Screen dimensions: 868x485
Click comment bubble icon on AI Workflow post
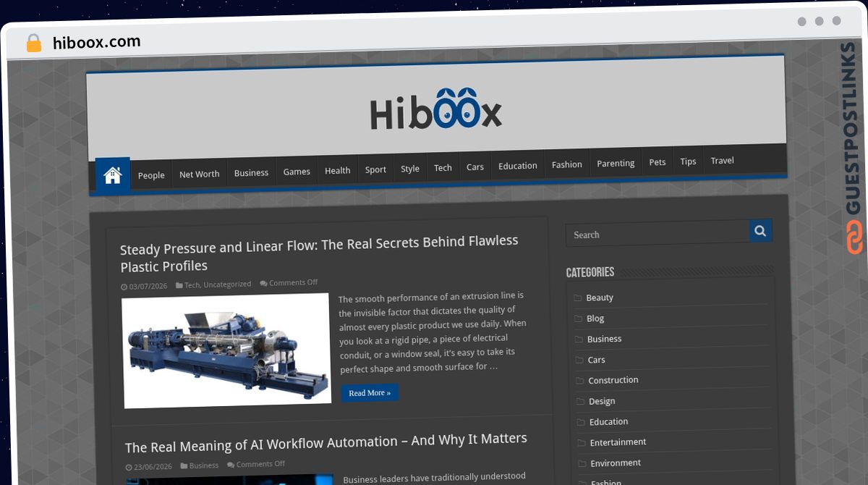[231, 465]
